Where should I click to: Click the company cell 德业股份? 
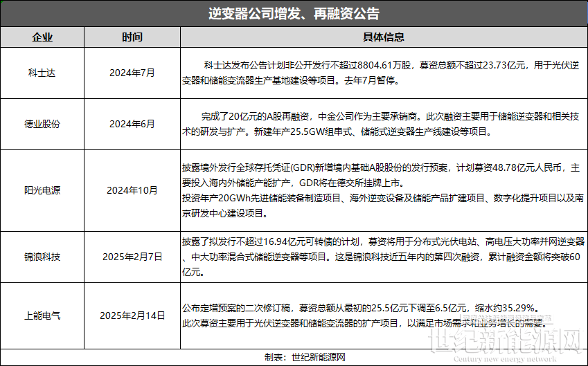pos(42,124)
